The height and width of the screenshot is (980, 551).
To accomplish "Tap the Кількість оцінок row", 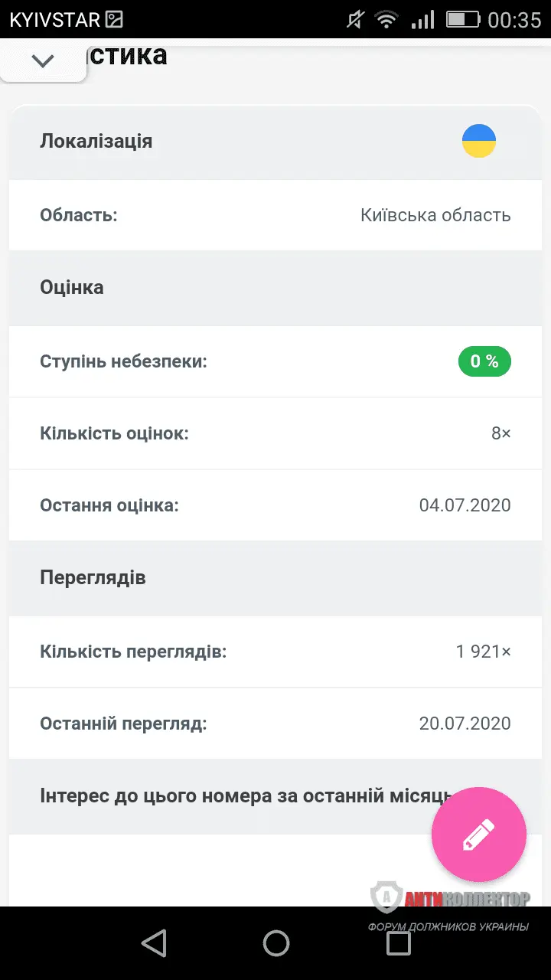I will [x=275, y=434].
